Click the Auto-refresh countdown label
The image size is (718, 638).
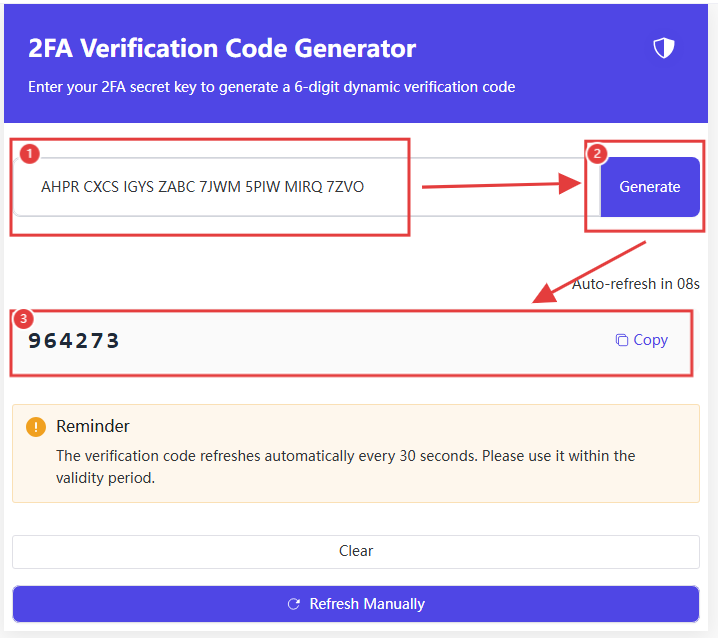[x=636, y=284]
